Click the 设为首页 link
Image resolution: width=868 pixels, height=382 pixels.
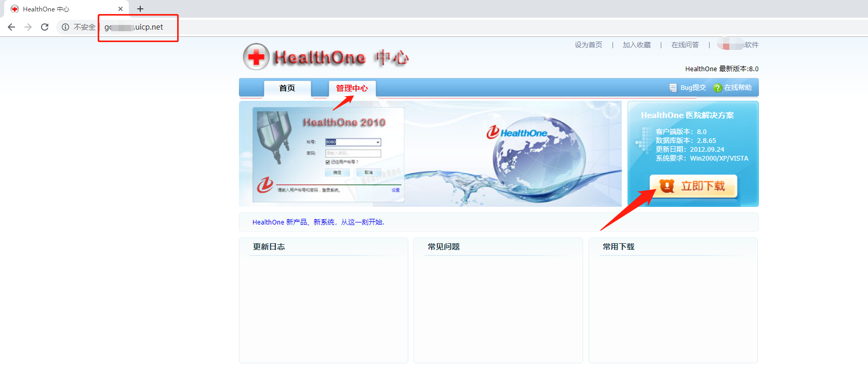pyautogui.click(x=589, y=45)
